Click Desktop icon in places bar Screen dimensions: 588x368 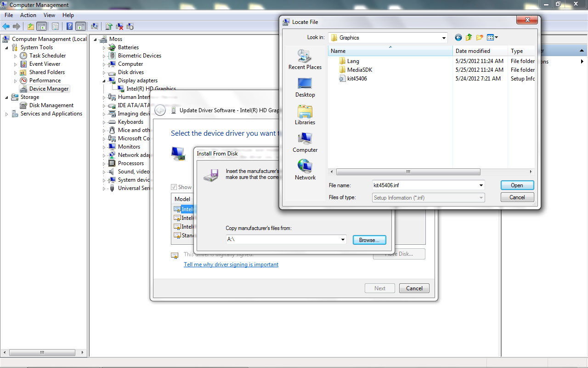(x=305, y=87)
